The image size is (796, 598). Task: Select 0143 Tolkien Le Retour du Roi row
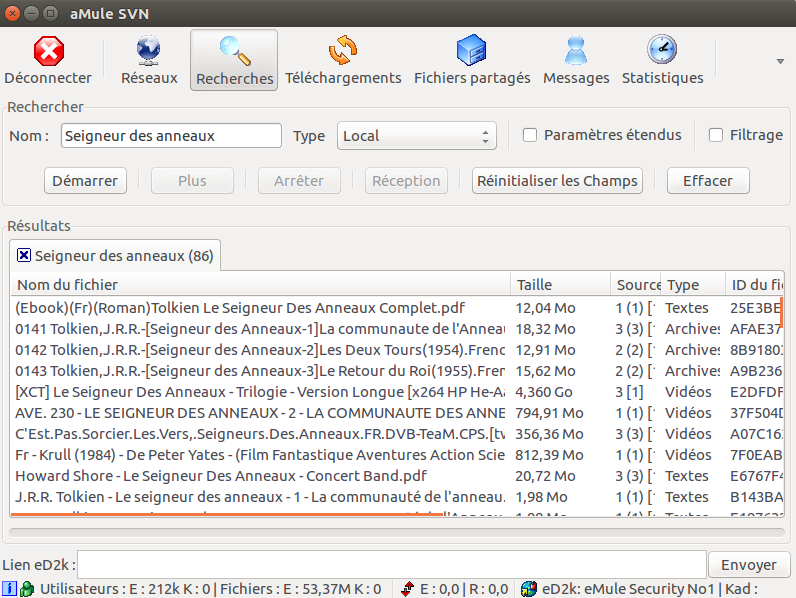click(x=397, y=371)
